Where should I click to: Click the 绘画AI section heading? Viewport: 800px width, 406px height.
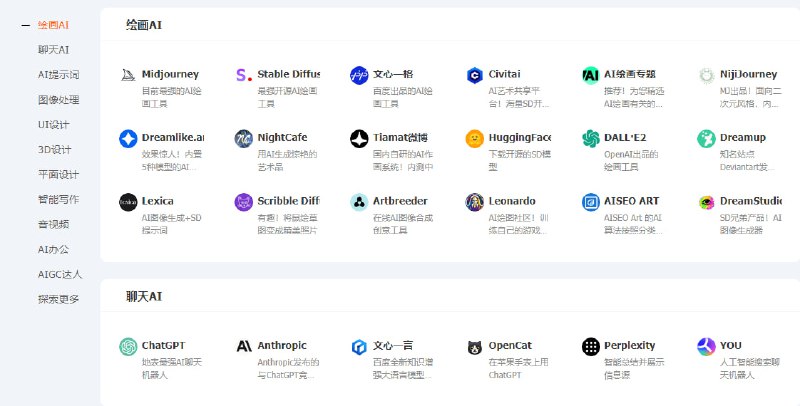[143, 25]
